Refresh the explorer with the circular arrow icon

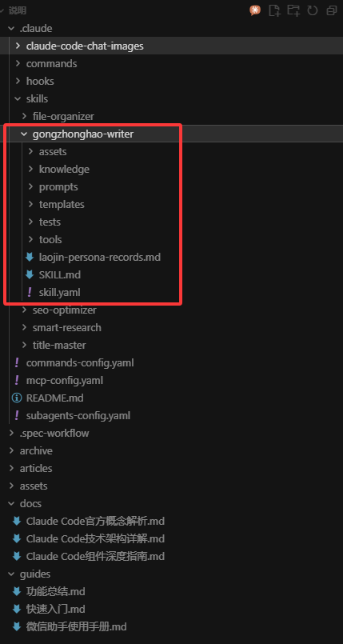coord(313,10)
